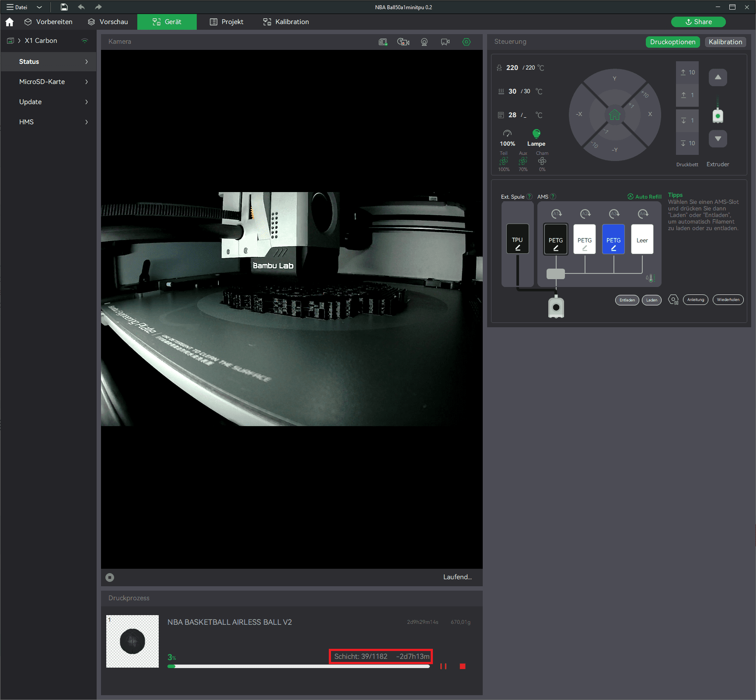Move bed up 1 mm

(x=687, y=95)
